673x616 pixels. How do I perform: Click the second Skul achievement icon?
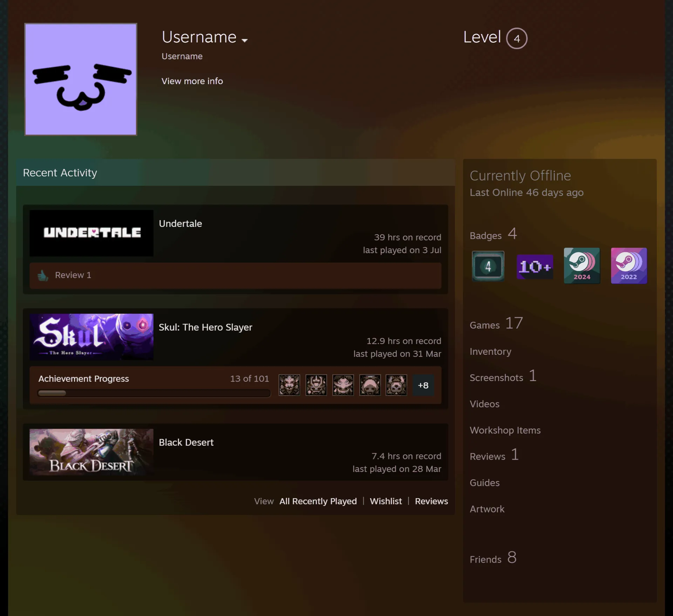(x=316, y=385)
